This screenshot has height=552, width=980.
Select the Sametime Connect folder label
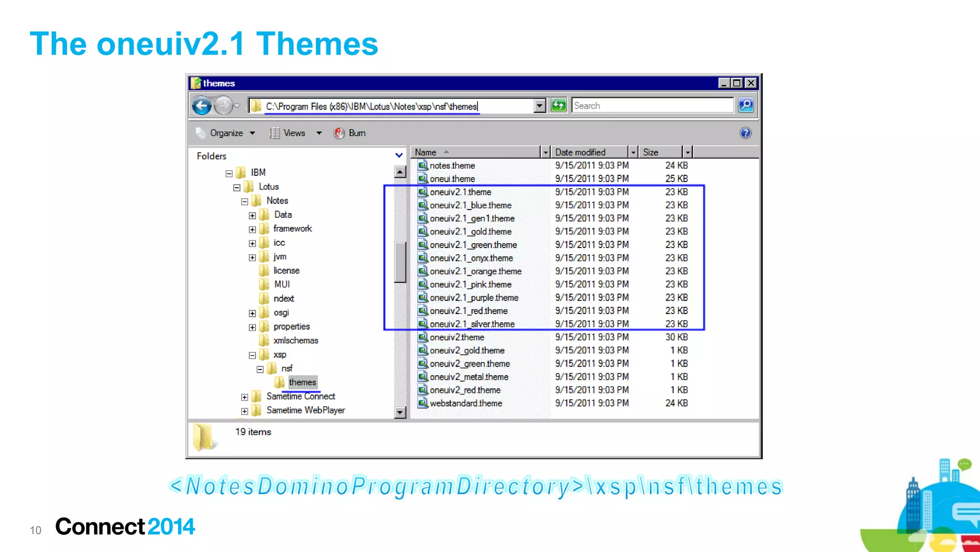pyautogui.click(x=301, y=396)
